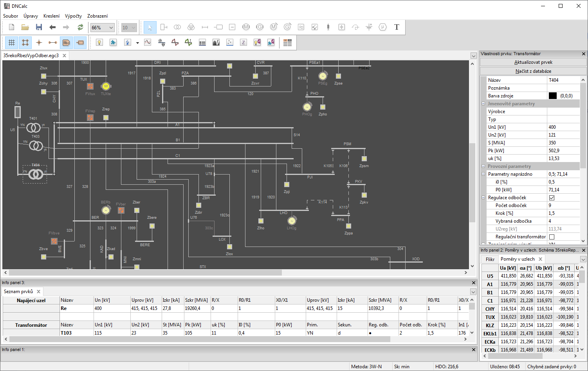Click the blue floppy disk save icon

39,27
